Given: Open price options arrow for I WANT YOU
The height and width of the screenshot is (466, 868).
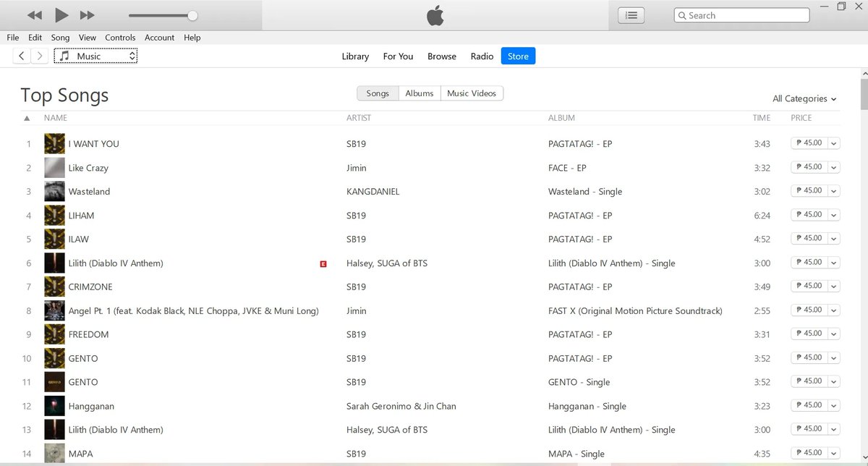Looking at the screenshot, I should pos(834,143).
